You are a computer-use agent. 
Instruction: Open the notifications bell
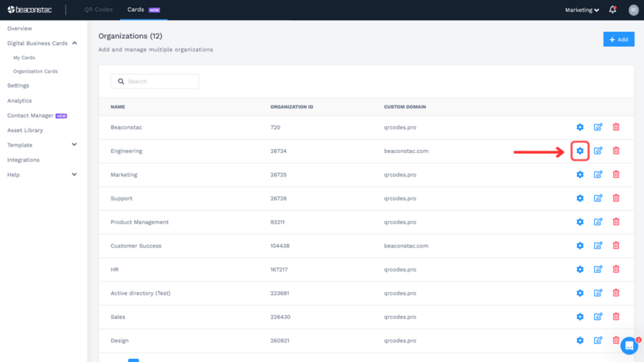pos(612,10)
